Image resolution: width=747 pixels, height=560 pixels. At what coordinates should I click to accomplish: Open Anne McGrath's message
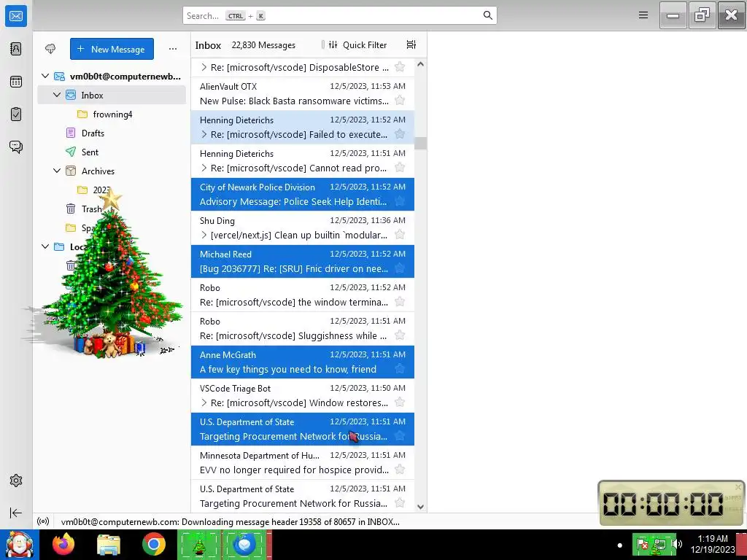(x=303, y=362)
